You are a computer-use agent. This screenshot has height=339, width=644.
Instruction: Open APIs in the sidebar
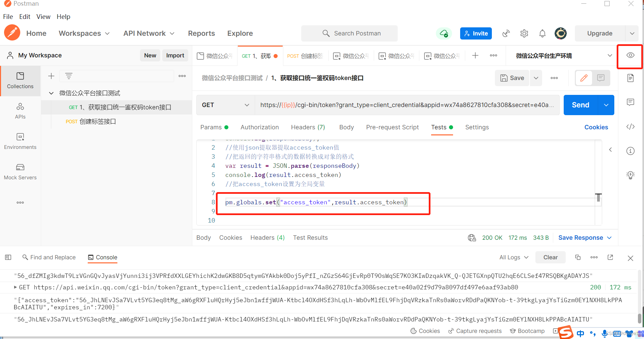click(20, 111)
